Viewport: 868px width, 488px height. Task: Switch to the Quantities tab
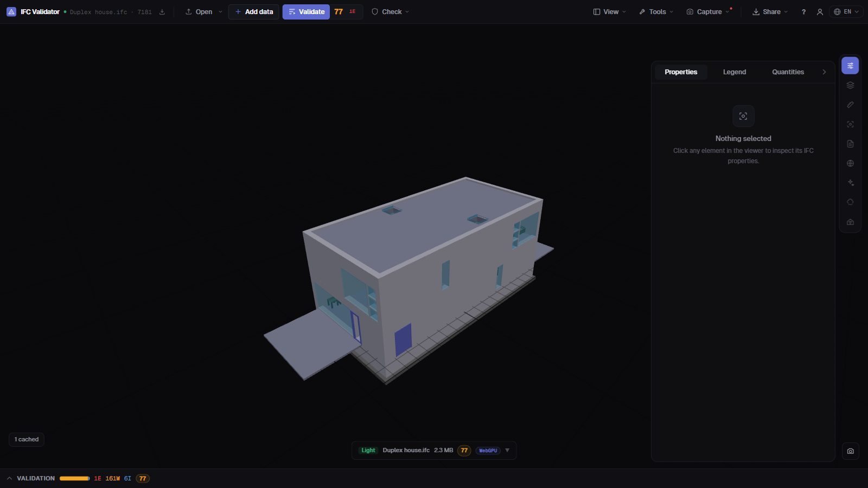pos(788,72)
